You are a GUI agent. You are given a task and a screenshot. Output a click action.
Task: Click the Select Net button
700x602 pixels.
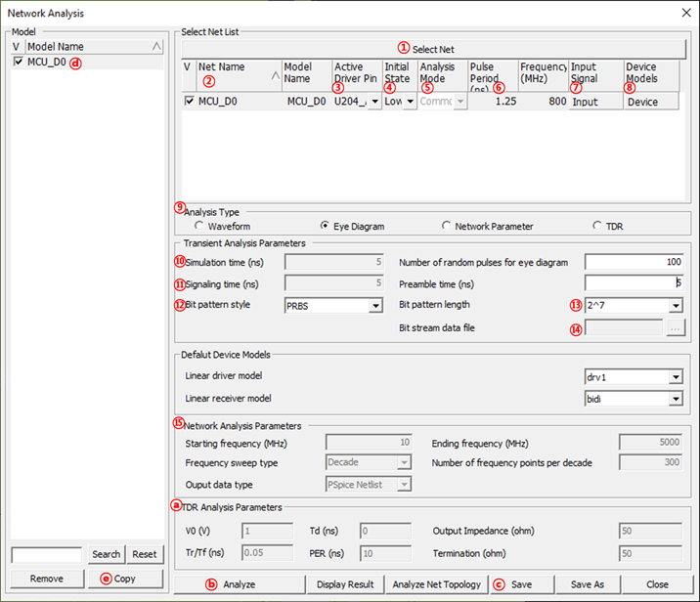[x=431, y=48]
